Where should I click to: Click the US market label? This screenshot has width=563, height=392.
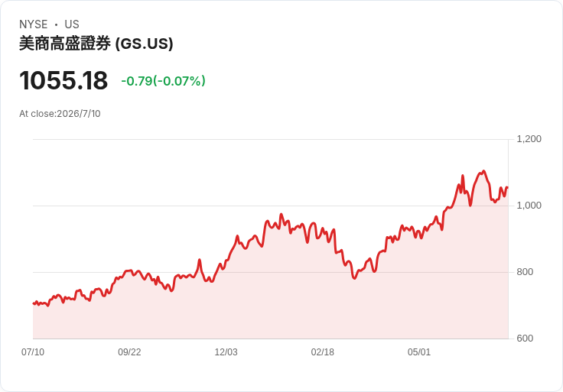click(x=72, y=24)
